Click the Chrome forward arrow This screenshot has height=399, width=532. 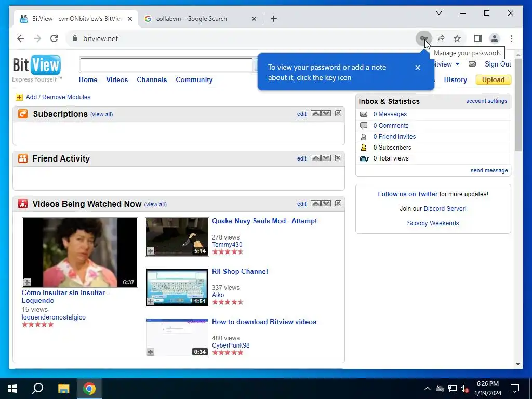(x=37, y=38)
